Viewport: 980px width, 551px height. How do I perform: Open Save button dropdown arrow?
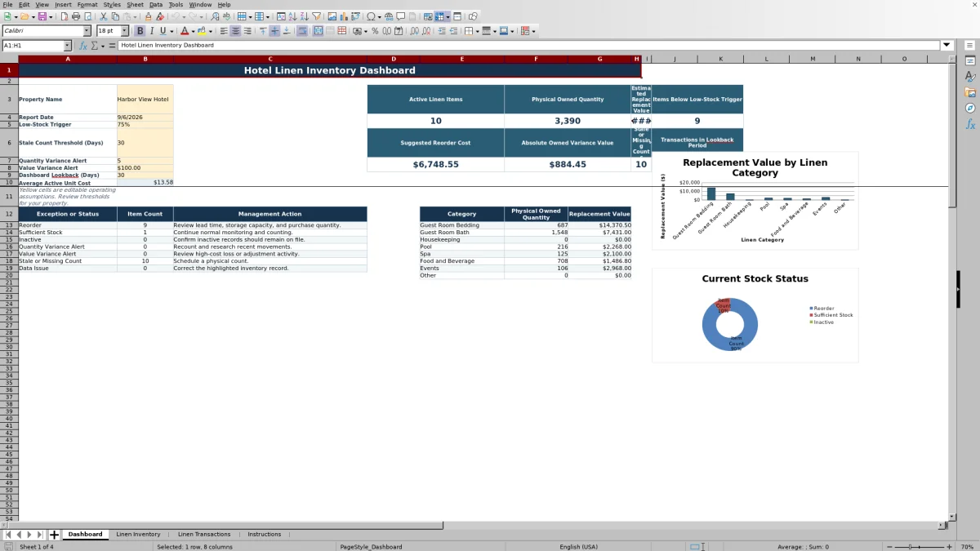tap(51, 16)
